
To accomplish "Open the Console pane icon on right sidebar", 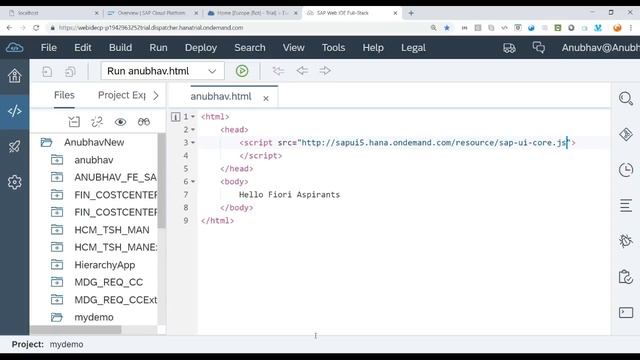I will [626, 313].
